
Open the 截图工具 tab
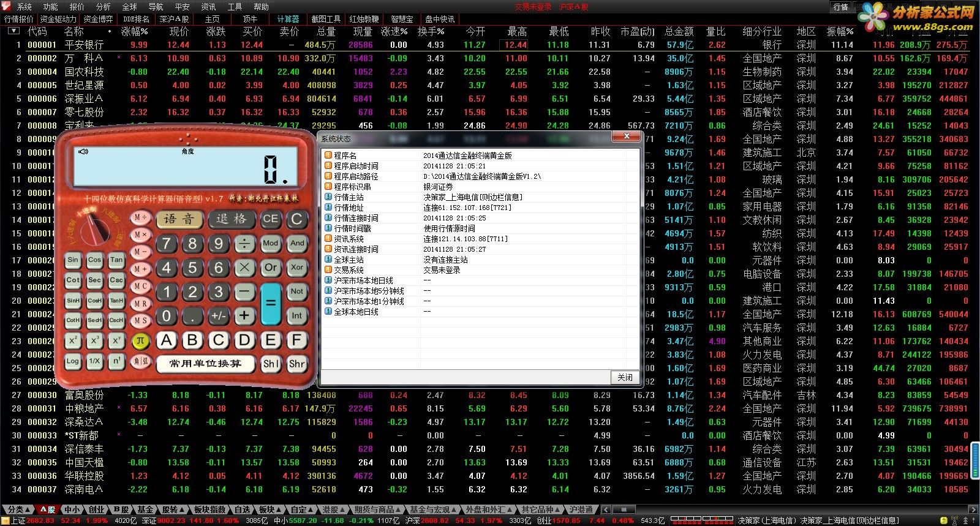tap(326, 19)
